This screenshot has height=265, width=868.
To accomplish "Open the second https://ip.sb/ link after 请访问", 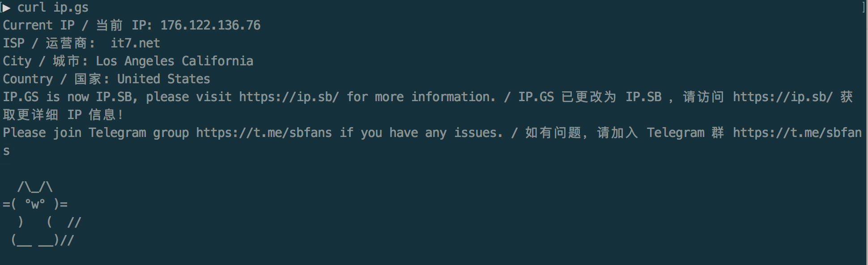I will (x=783, y=97).
